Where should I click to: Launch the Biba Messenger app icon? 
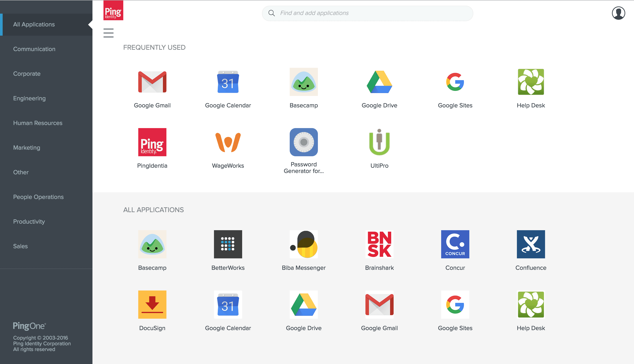point(304,244)
